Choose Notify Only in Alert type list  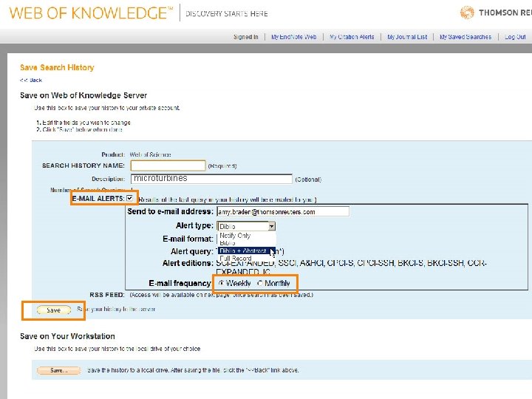[x=235, y=235]
